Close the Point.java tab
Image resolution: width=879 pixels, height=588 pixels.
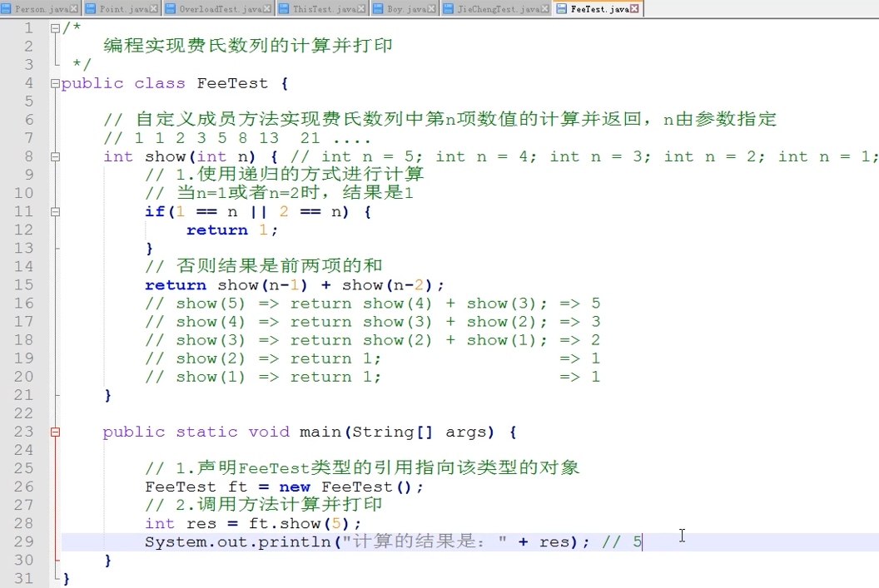tap(154, 9)
